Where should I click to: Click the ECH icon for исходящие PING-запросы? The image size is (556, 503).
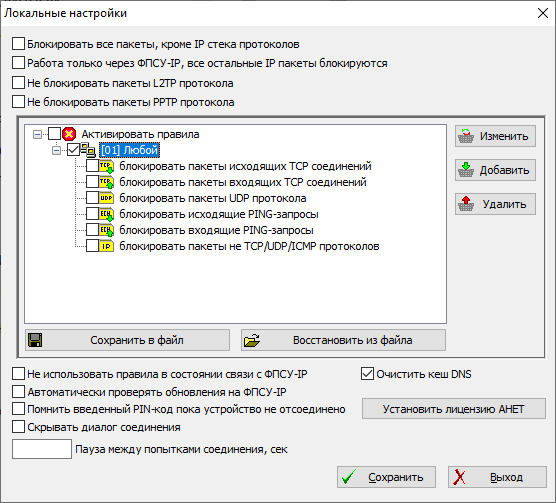click(x=106, y=214)
